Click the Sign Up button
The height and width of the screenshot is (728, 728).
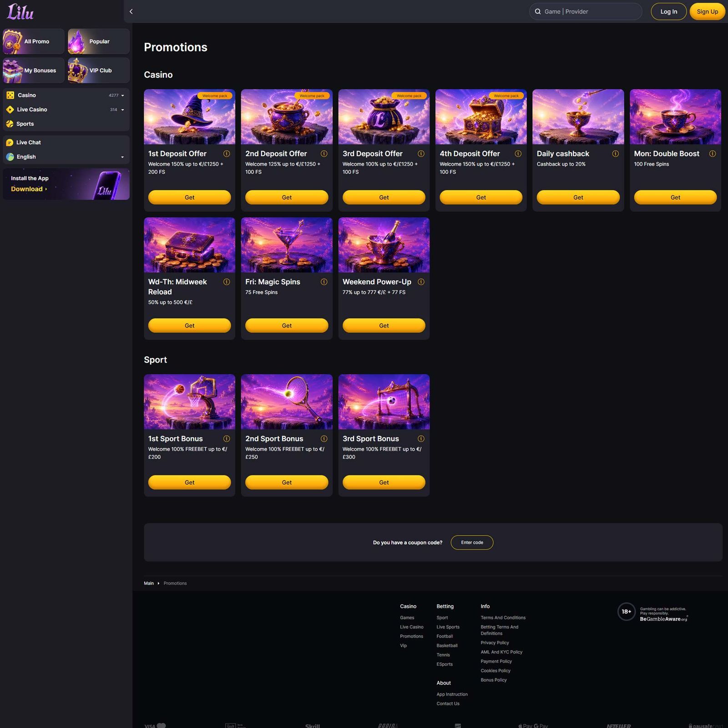coord(707,12)
